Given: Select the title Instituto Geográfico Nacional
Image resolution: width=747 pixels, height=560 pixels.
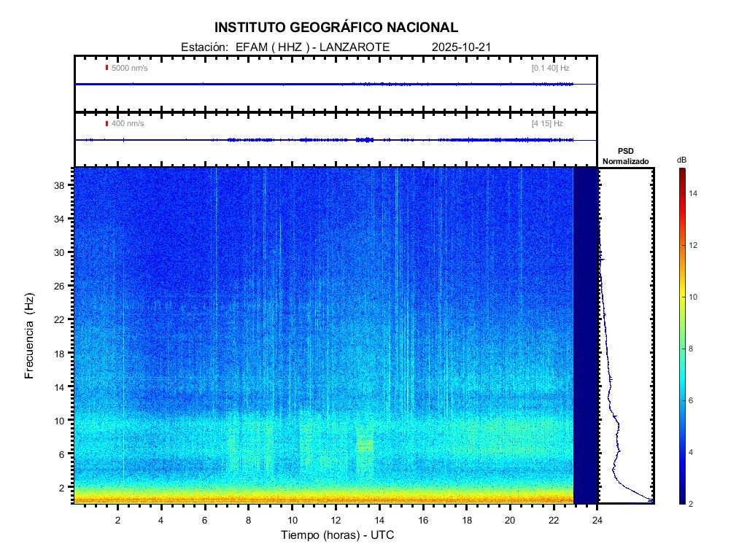Looking at the screenshot, I should 336,28.
